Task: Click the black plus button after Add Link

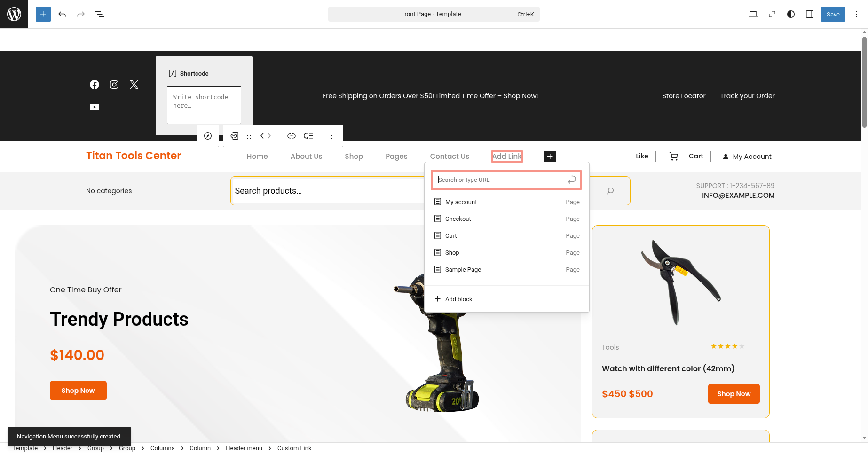Action: 550,157
